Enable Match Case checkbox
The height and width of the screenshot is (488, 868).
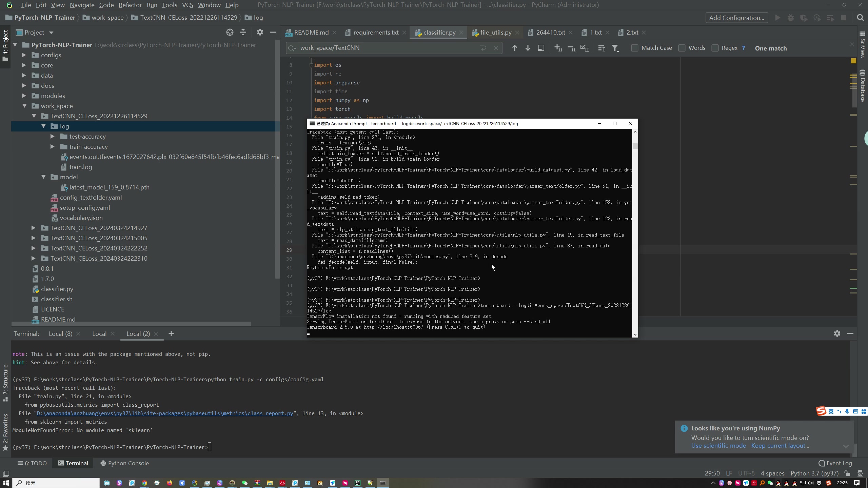tap(634, 48)
